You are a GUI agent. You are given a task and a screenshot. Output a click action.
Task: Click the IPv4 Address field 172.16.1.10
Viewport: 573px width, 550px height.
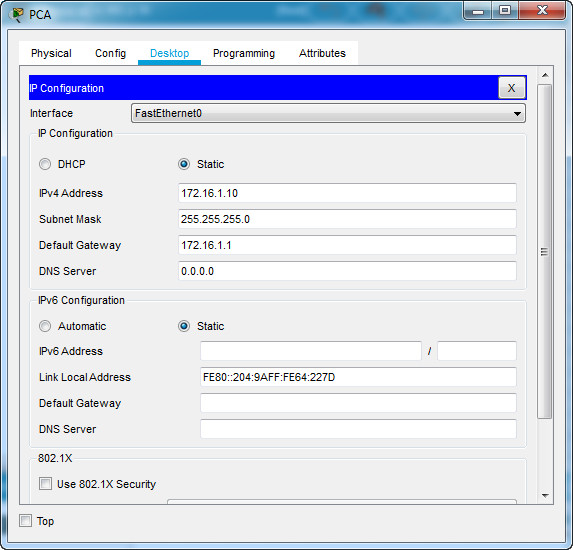[x=347, y=193]
